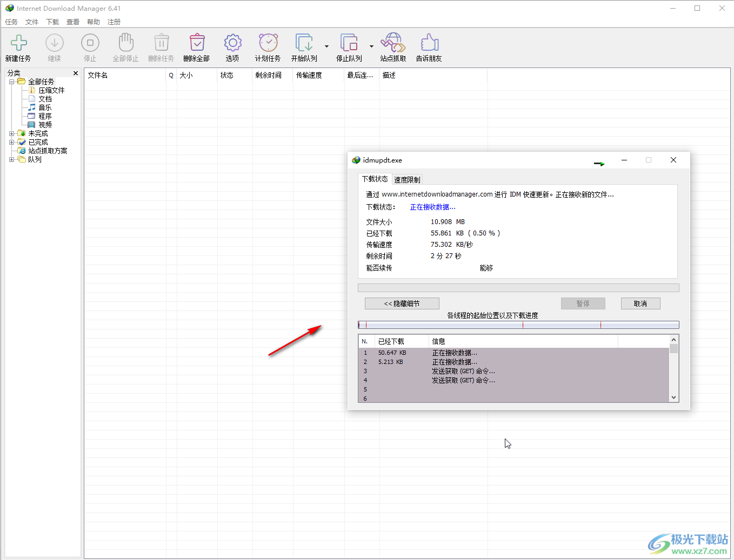Expand the 队列 tree node
Image resolution: width=734 pixels, height=560 pixels.
(x=12, y=159)
